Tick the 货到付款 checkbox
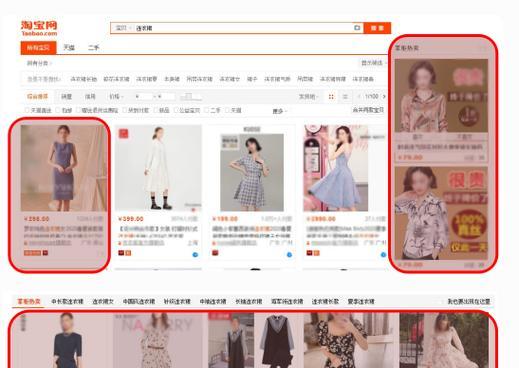The image size is (519, 368). 125,110
